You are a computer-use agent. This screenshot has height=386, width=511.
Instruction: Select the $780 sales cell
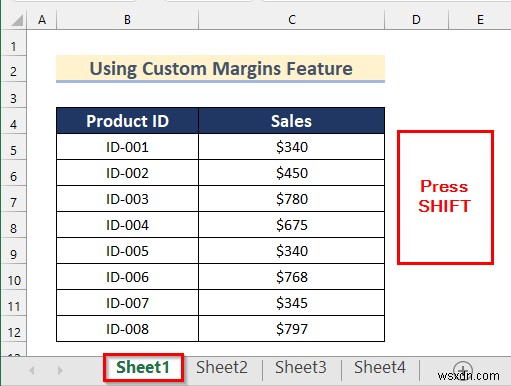click(292, 199)
